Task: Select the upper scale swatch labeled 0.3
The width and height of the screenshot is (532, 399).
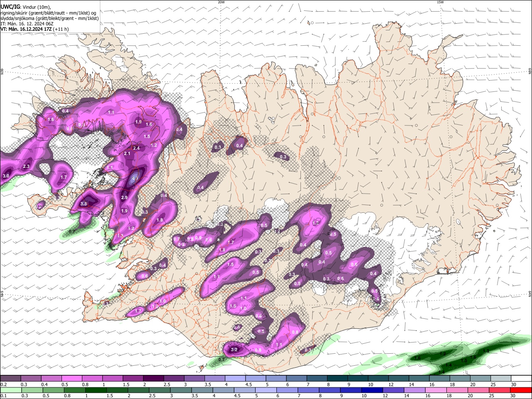Action: pos(31,379)
